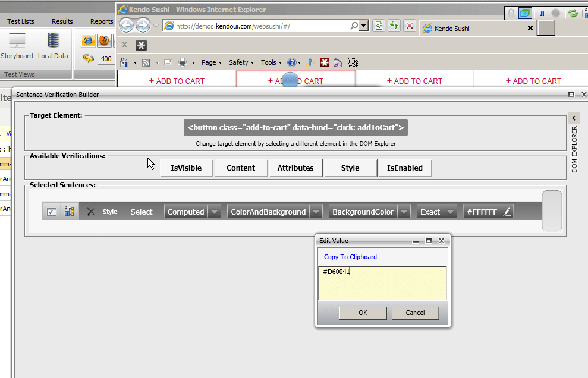Remove the Style sentence with X icon
588x378 pixels.
click(91, 212)
